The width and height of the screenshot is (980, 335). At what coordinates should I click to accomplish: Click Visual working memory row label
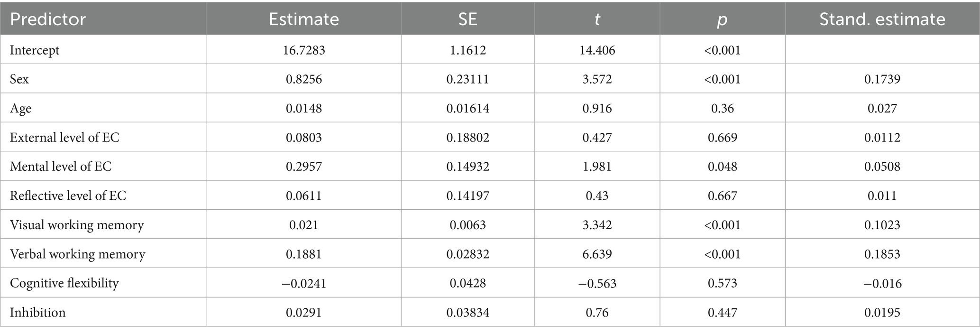pyautogui.click(x=77, y=224)
